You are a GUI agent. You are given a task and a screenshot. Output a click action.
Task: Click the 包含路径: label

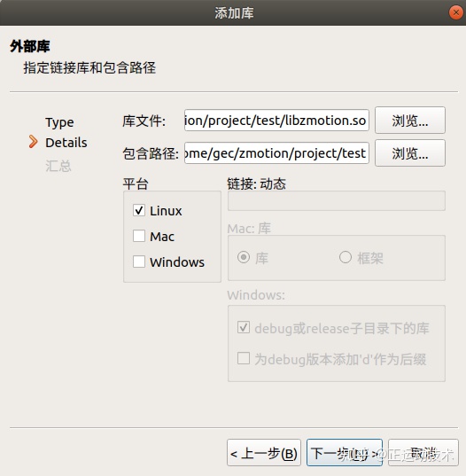click(151, 153)
